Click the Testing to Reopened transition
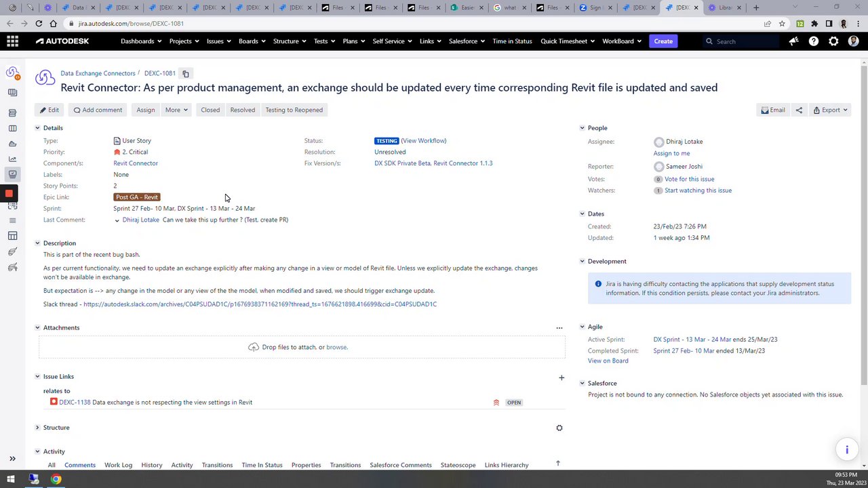 [x=294, y=110]
